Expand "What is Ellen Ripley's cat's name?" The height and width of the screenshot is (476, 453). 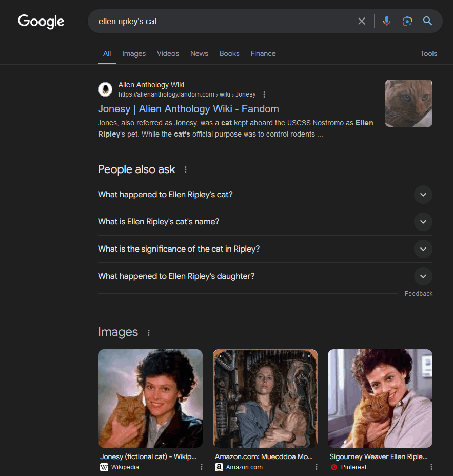pyautogui.click(x=423, y=222)
